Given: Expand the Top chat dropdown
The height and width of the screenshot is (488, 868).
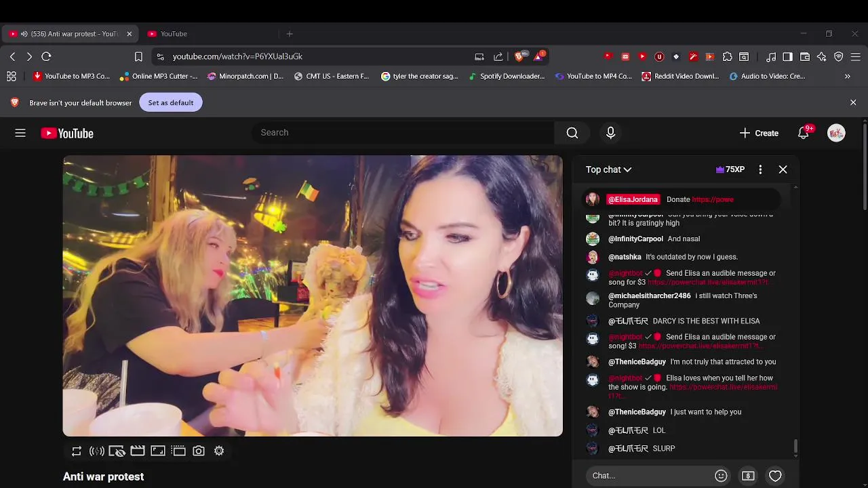Looking at the screenshot, I should (608, 169).
